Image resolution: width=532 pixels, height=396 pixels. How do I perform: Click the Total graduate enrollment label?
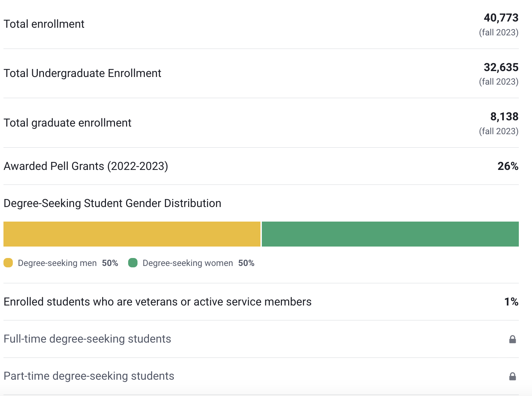68,123
